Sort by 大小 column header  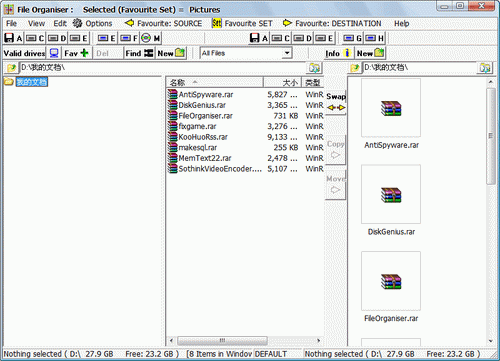pos(283,82)
